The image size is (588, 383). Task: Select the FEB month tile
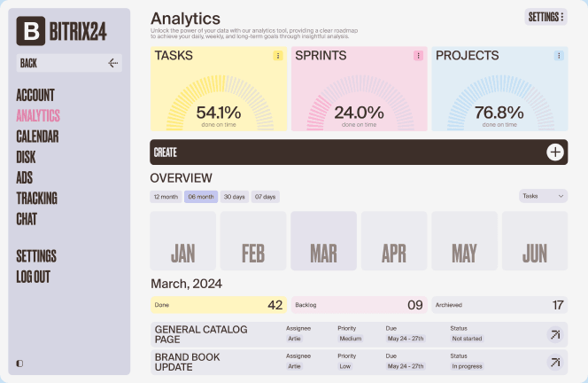[253, 240]
